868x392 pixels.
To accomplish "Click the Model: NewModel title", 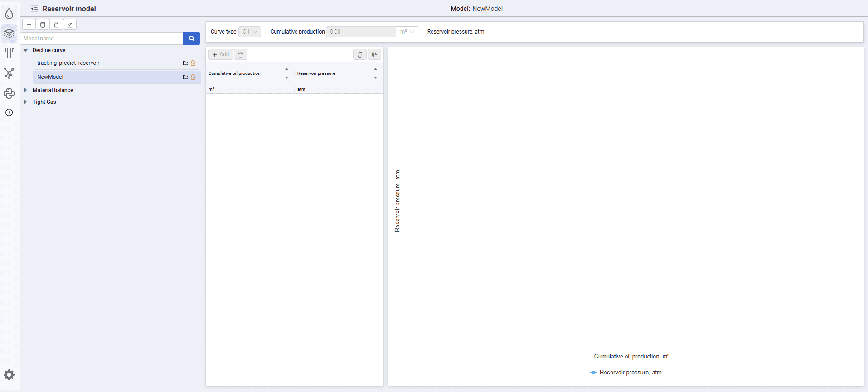I will tap(477, 9).
